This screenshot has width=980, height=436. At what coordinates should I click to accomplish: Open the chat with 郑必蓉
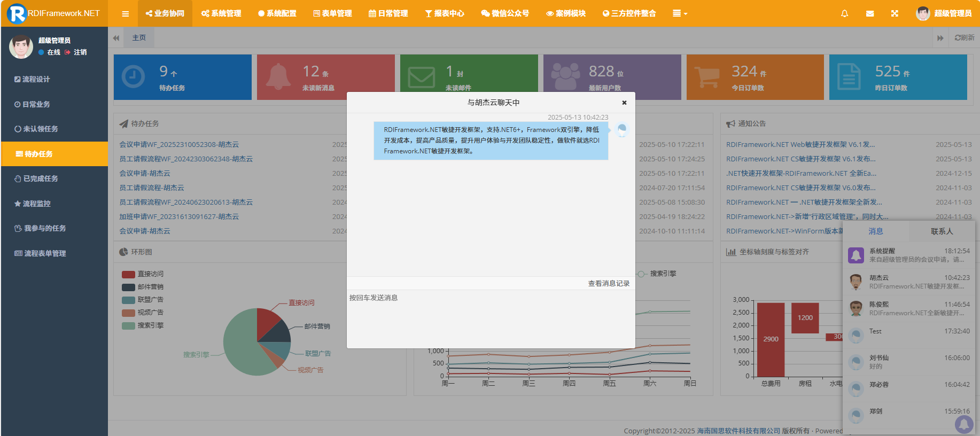[909, 388]
